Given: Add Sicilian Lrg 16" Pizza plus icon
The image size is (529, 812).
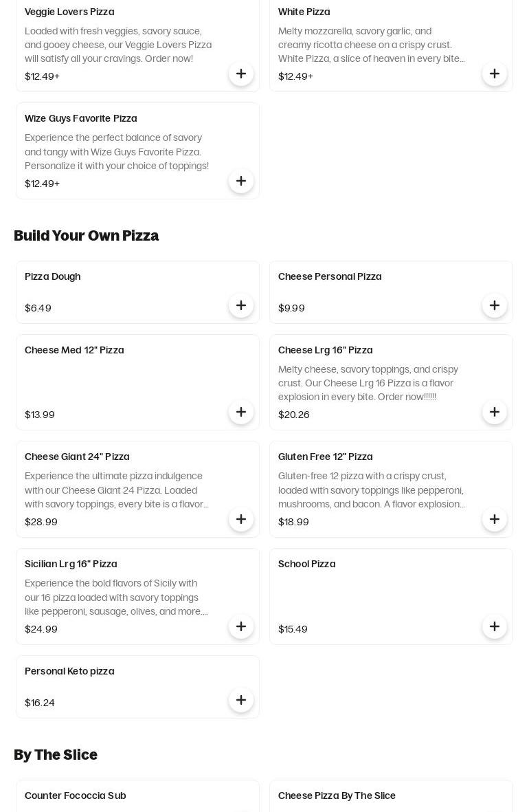Looking at the screenshot, I should [241, 626].
